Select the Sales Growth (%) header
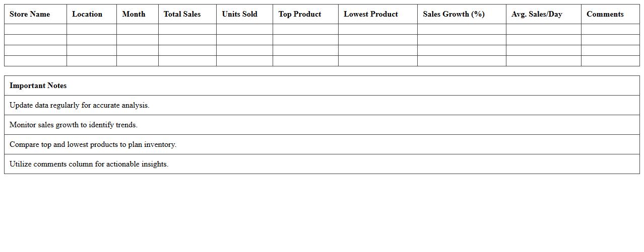Screen dimensions: 644x252 tap(454, 14)
